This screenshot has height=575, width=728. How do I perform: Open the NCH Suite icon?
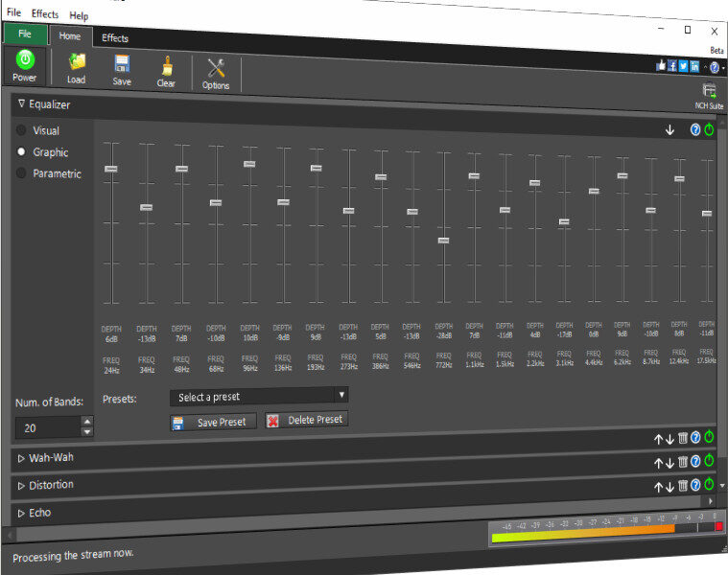710,92
